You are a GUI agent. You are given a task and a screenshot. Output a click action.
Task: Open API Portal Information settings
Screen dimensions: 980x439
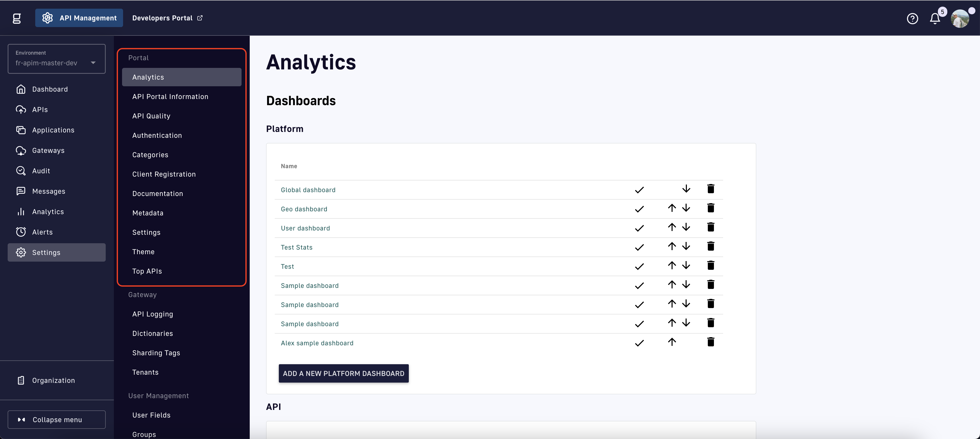[170, 97]
